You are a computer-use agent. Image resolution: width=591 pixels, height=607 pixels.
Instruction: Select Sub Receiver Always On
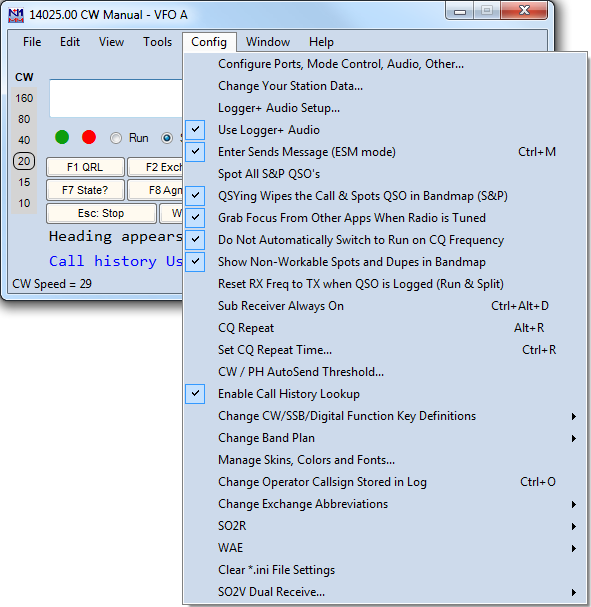(x=385, y=306)
